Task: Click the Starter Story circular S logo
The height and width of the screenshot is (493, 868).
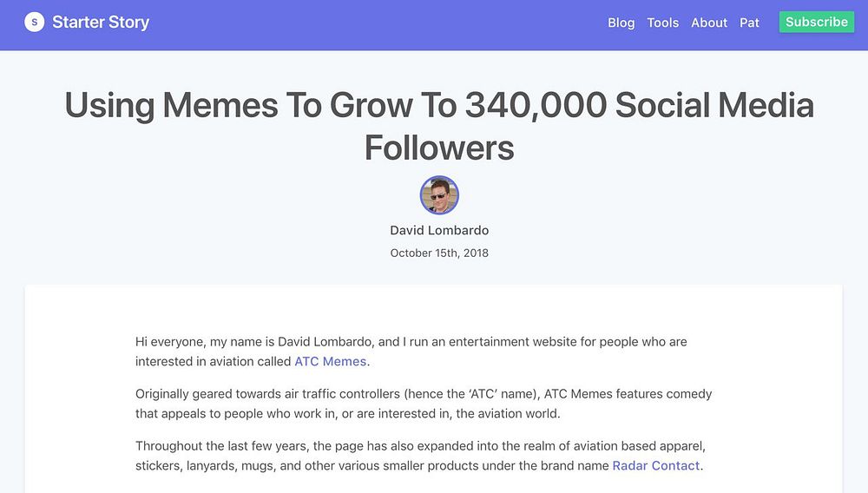Action: 34,23
